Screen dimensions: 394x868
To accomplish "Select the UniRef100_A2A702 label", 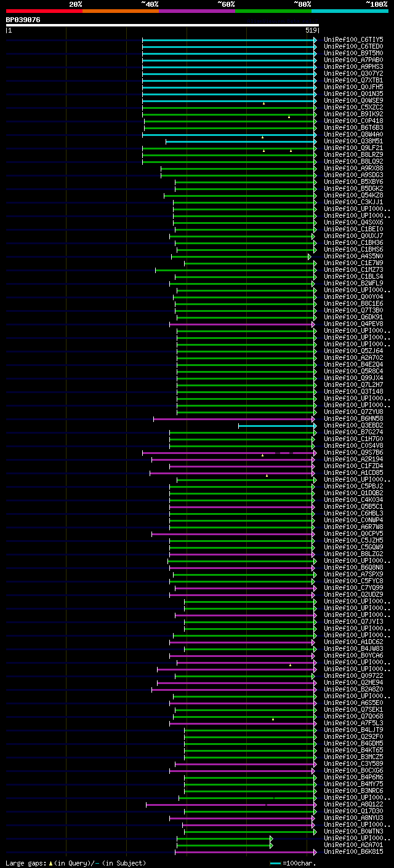I will click(354, 357).
